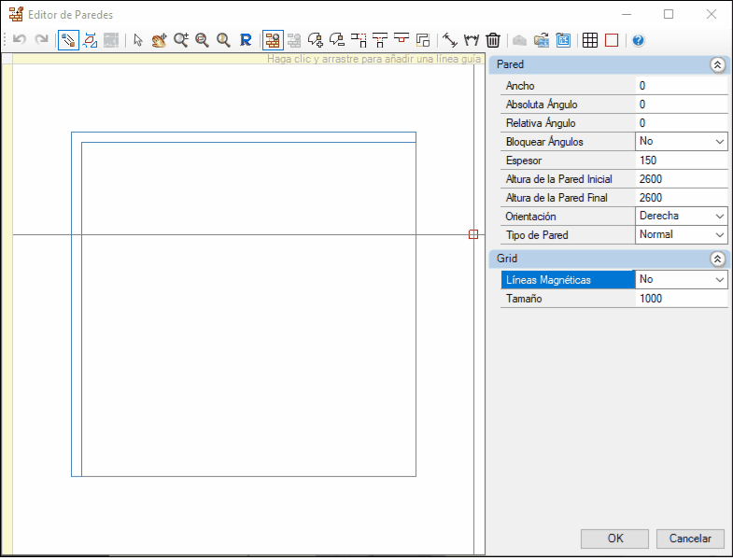Click the Espesor value 150
This screenshot has height=560, width=733.
pyautogui.click(x=681, y=161)
